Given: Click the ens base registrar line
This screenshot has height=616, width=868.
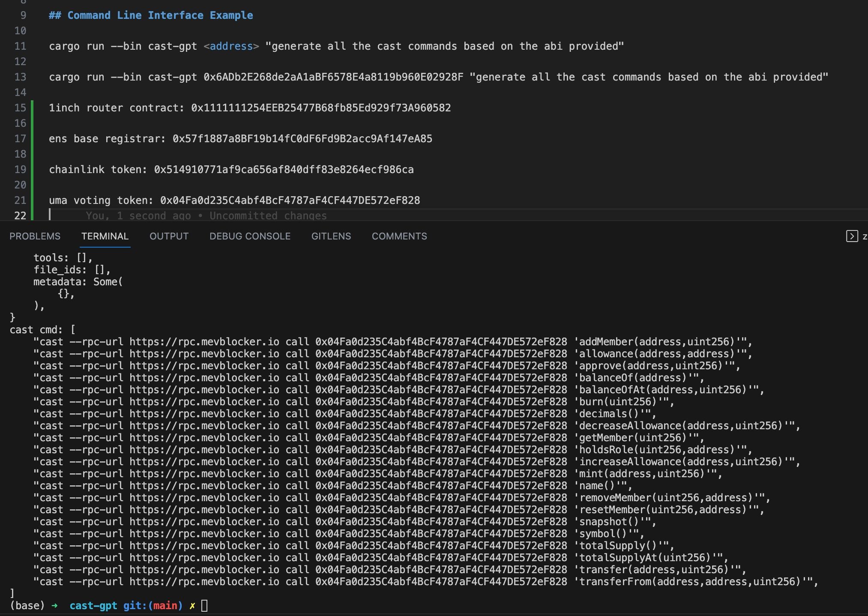Looking at the screenshot, I should [240, 139].
